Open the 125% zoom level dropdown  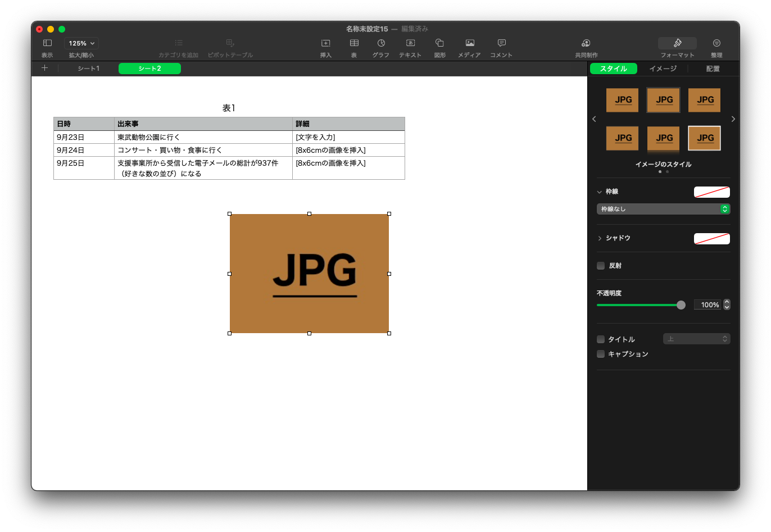(x=81, y=43)
